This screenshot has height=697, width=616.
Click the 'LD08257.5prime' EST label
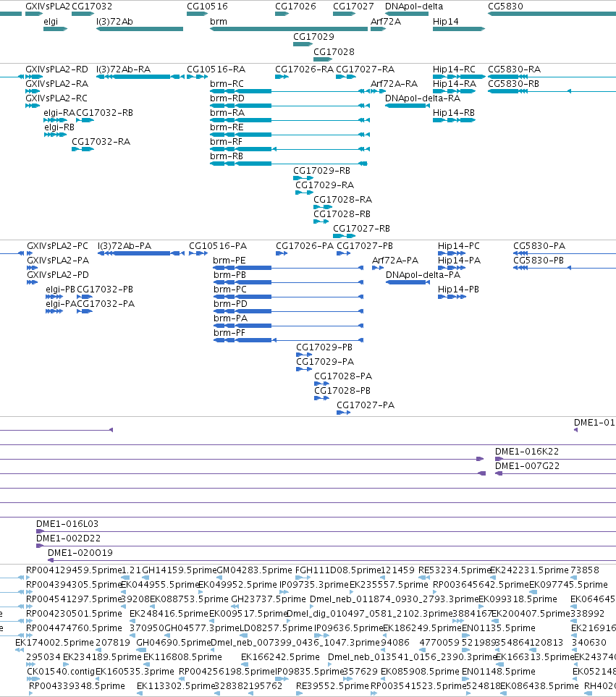[x=276, y=628]
